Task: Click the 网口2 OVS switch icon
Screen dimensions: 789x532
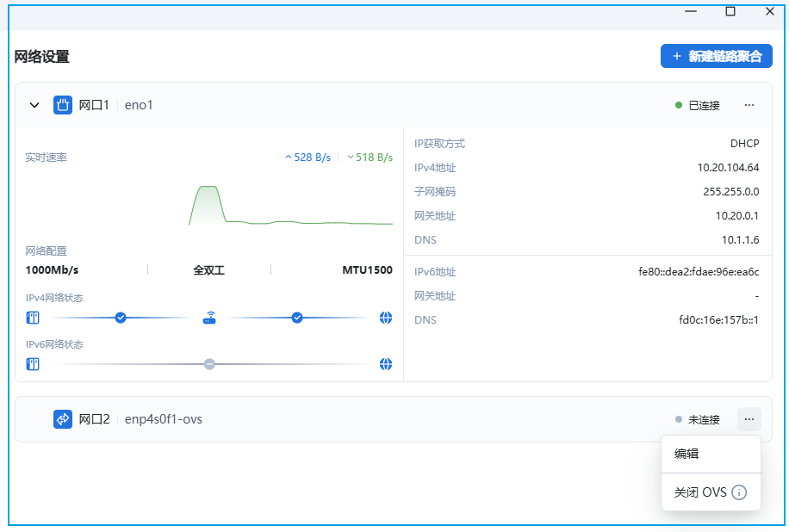Action: tap(63, 419)
